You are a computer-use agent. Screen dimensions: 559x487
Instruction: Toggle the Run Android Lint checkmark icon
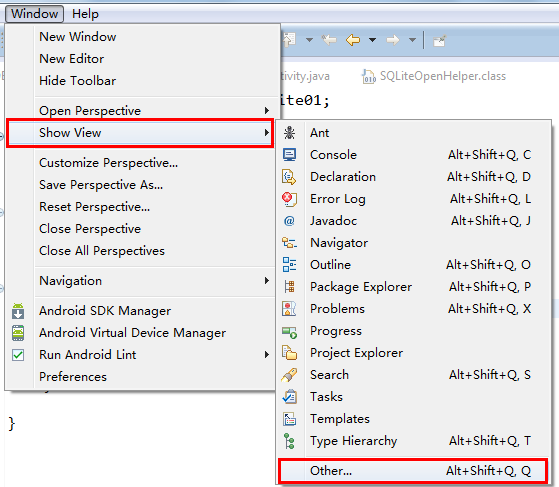18,355
